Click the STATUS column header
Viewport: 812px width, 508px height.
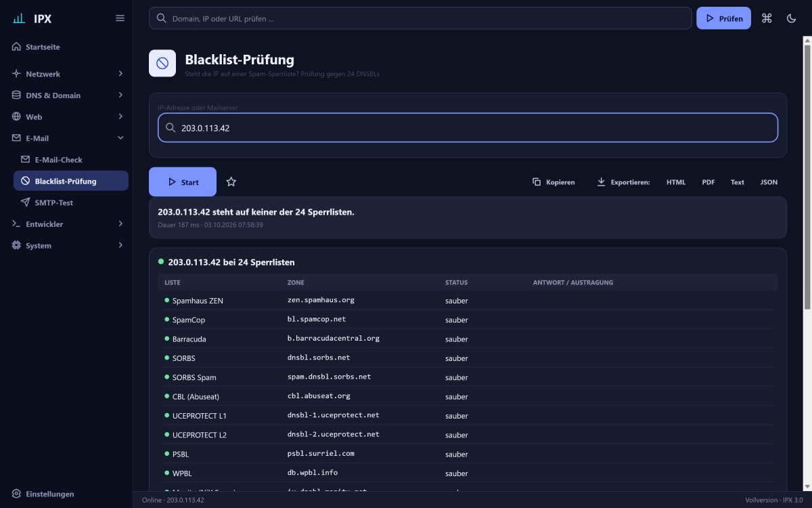tap(456, 282)
